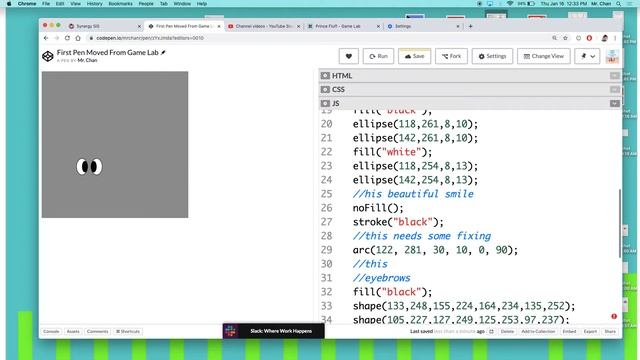Open the Export option
The height and width of the screenshot is (360, 640).
[590, 331]
